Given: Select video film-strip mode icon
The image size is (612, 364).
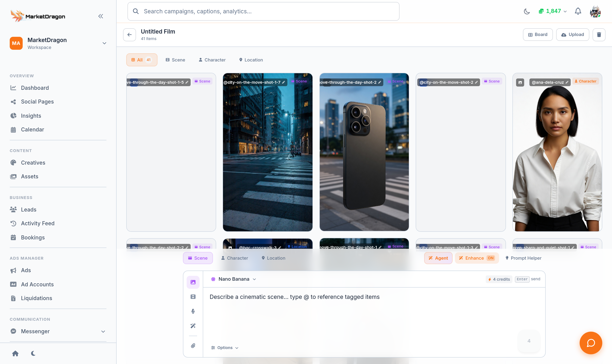Looking at the screenshot, I should click(193, 297).
